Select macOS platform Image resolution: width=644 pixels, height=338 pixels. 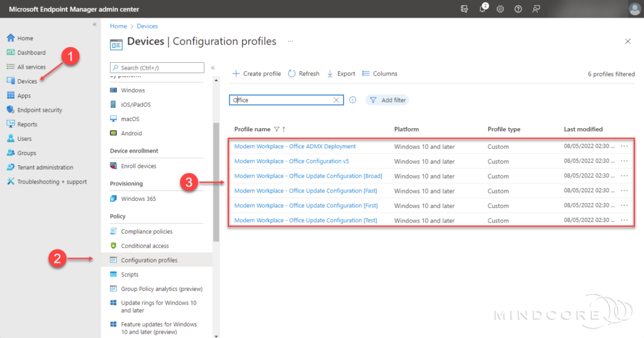[125, 119]
